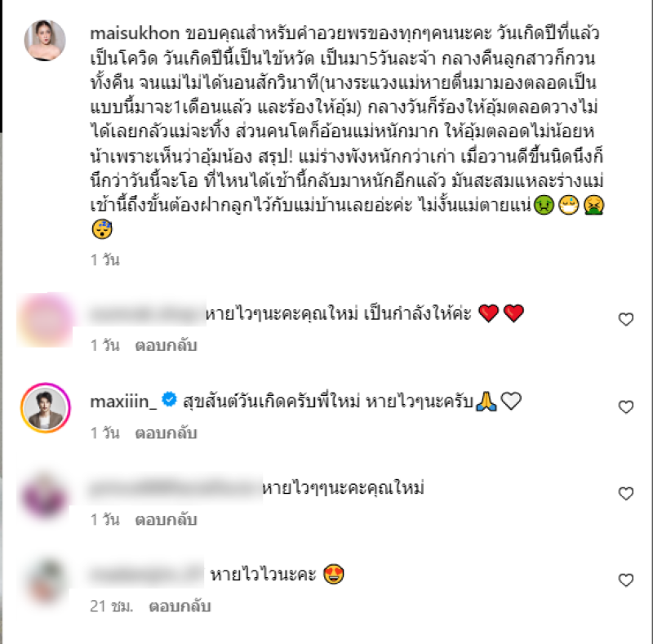The width and height of the screenshot is (653, 644).
Task: Click the maxiiin_ username link
Action: pyautogui.click(x=124, y=401)
